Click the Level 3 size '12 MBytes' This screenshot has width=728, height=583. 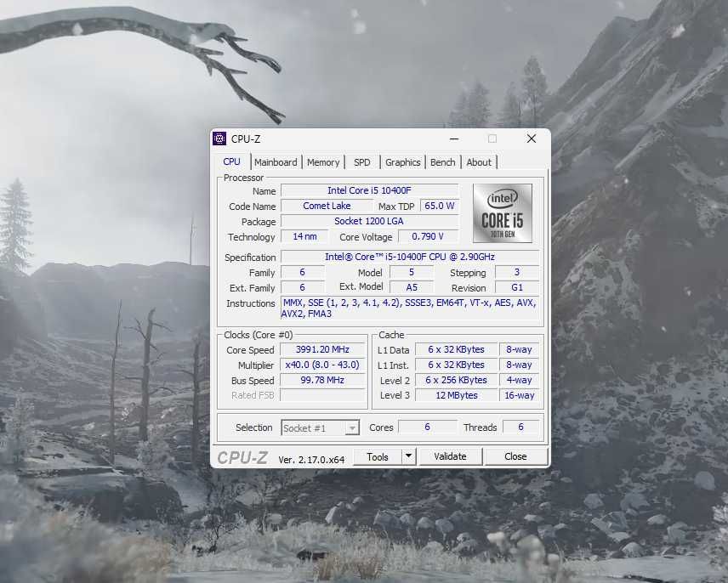click(457, 396)
